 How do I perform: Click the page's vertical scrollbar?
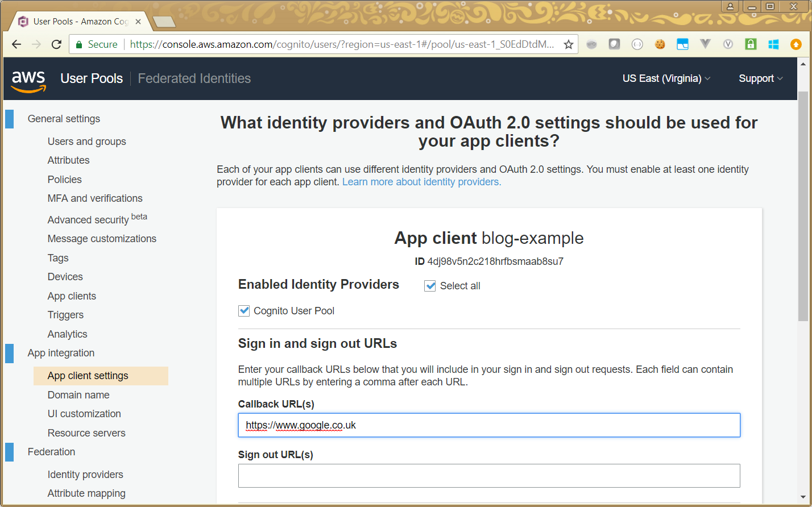point(802,205)
